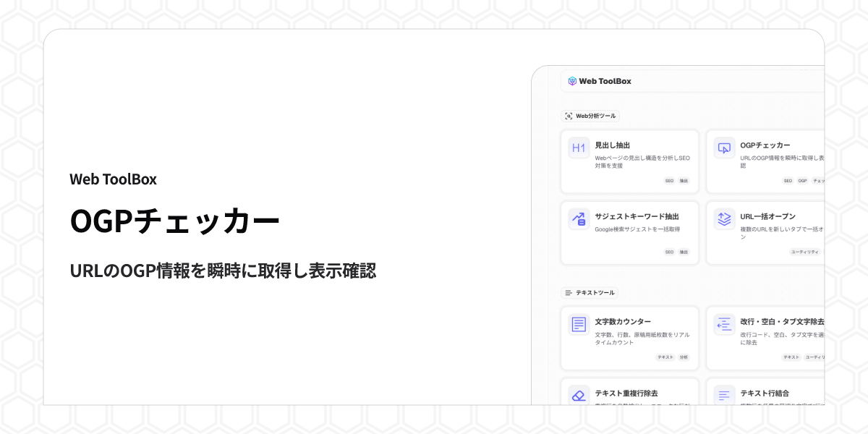Open the 文字数カウンター tool title

point(623,321)
